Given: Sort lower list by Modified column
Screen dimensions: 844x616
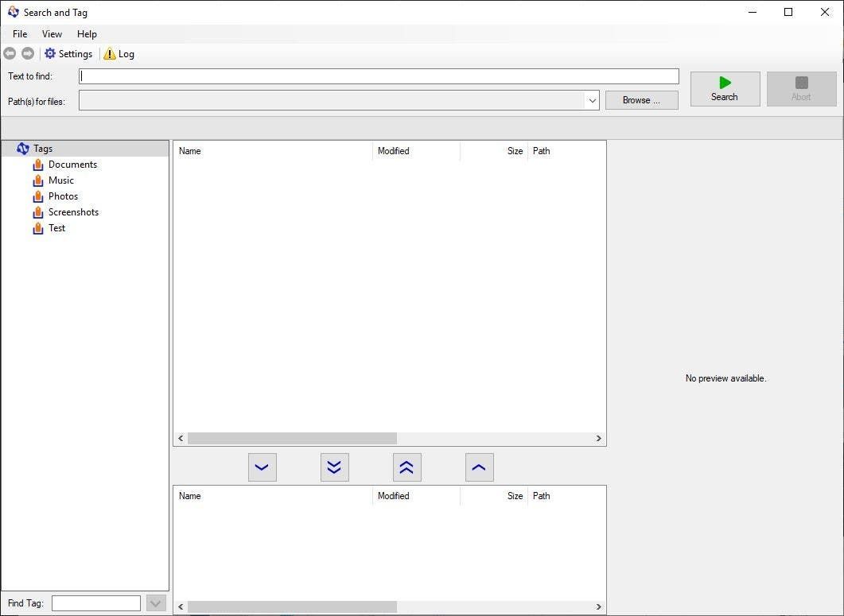Looking at the screenshot, I should [416, 496].
